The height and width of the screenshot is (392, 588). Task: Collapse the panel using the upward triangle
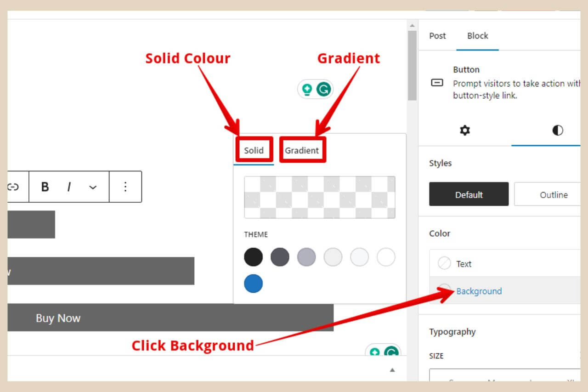pyautogui.click(x=392, y=369)
